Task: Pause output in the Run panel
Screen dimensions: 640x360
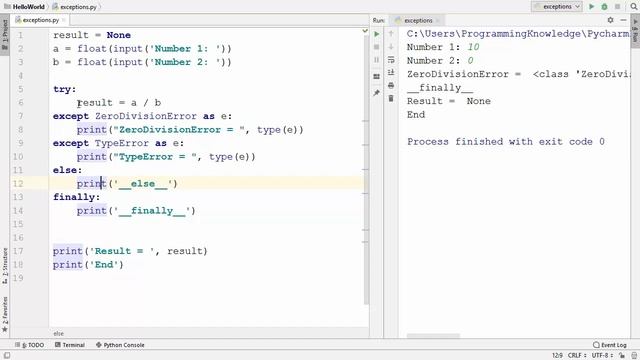Action: point(377,60)
